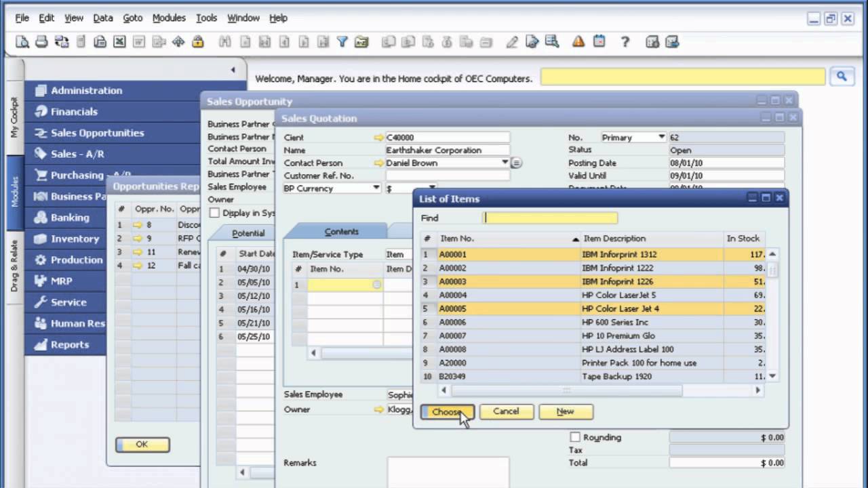
Task: Switch to the Potential tab in Sales Opportunity
Action: click(248, 233)
